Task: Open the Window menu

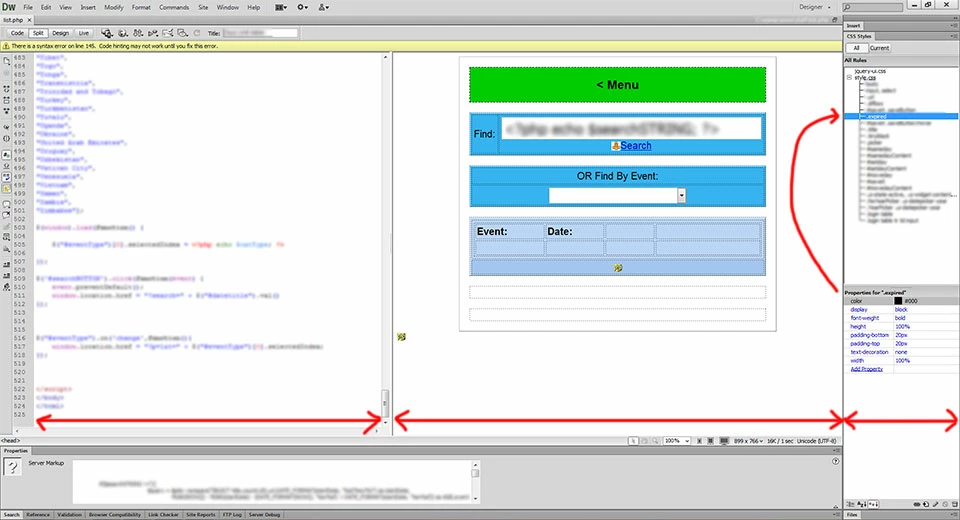Action: pyautogui.click(x=228, y=7)
